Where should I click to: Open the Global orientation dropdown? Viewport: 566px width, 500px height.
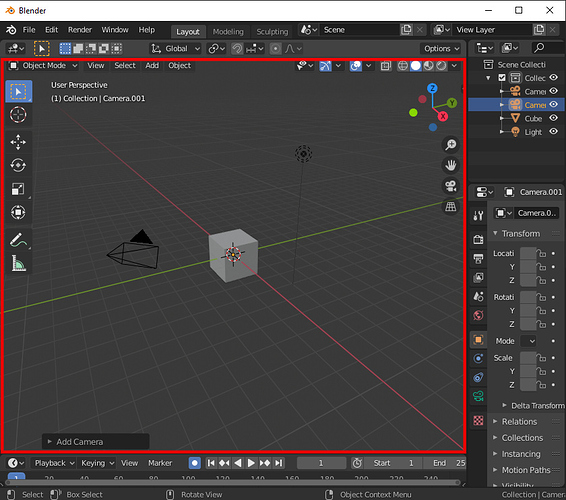[175, 48]
